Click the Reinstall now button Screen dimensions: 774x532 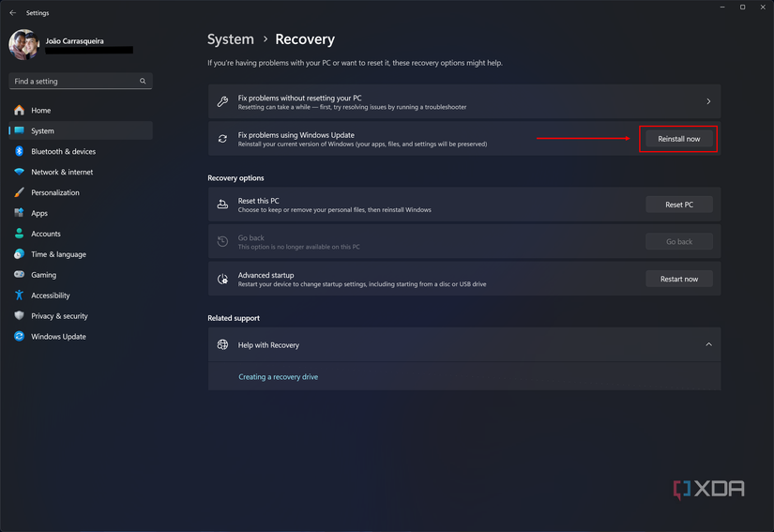[678, 139]
